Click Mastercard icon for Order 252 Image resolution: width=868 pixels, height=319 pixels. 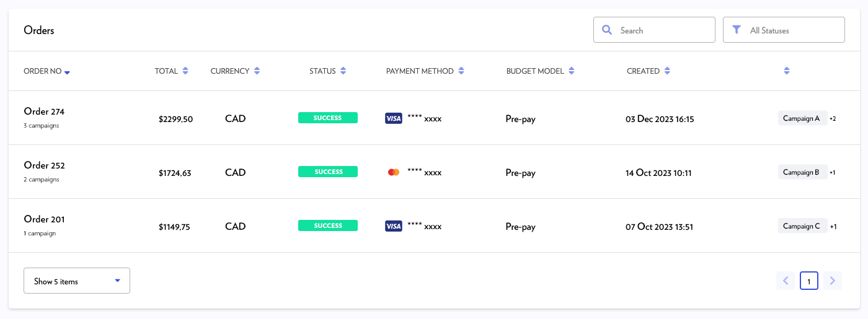pyautogui.click(x=394, y=172)
